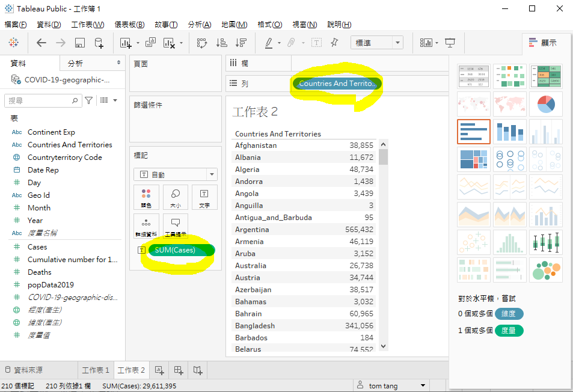Click the Color mark card button
The image size is (573, 392).
[146, 197]
